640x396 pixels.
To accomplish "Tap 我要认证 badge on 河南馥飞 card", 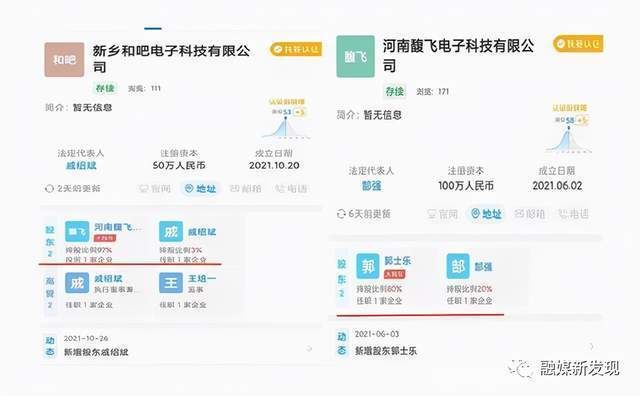I will coord(578,44).
